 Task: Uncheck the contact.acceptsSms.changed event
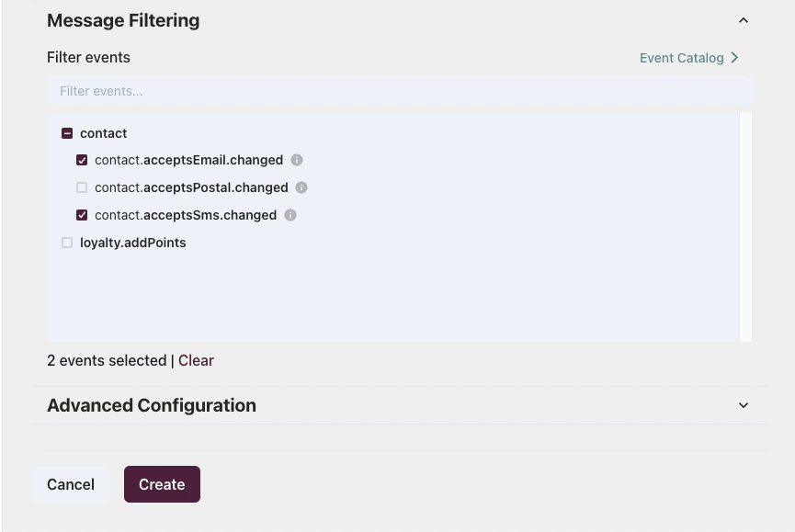click(82, 215)
